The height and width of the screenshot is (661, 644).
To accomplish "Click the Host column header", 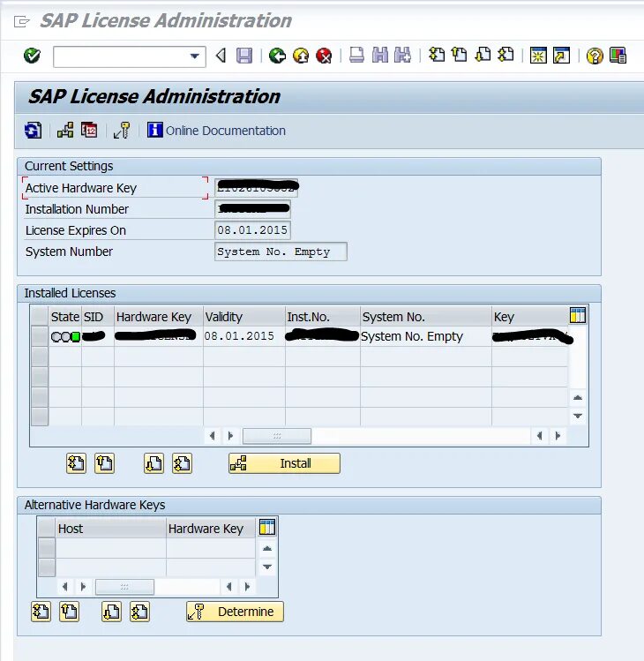I will [x=111, y=529].
